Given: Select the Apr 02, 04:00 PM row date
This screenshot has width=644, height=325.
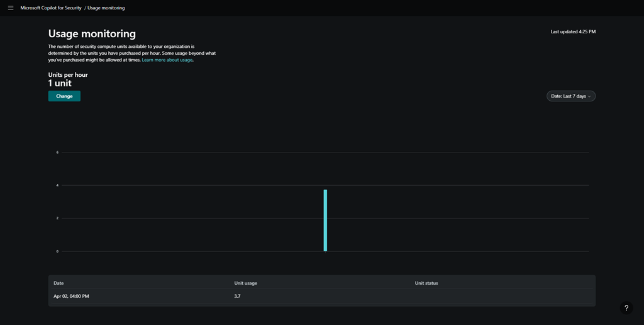Looking at the screenshot, I should tap(71, 296).
